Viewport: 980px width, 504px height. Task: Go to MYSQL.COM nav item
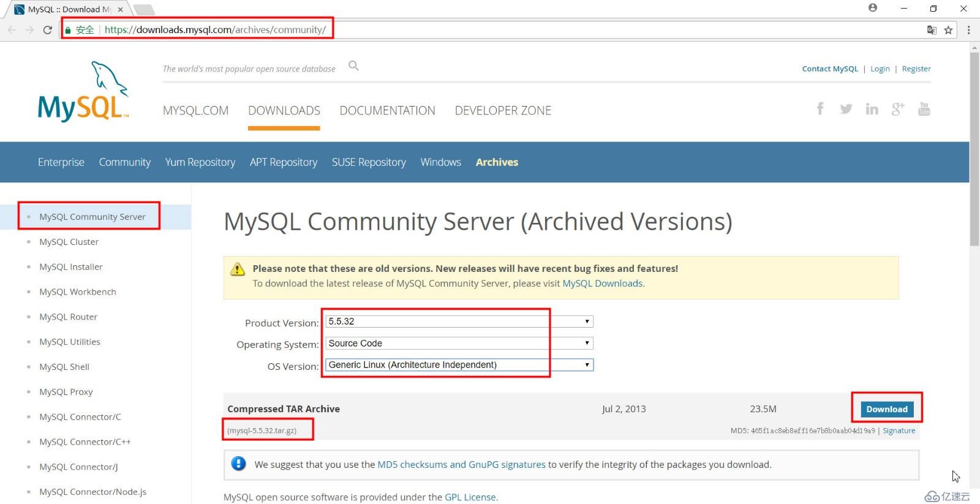195,111
